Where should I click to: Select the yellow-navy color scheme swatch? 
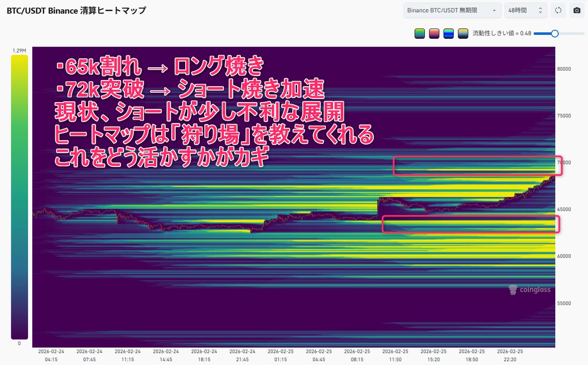463,33
